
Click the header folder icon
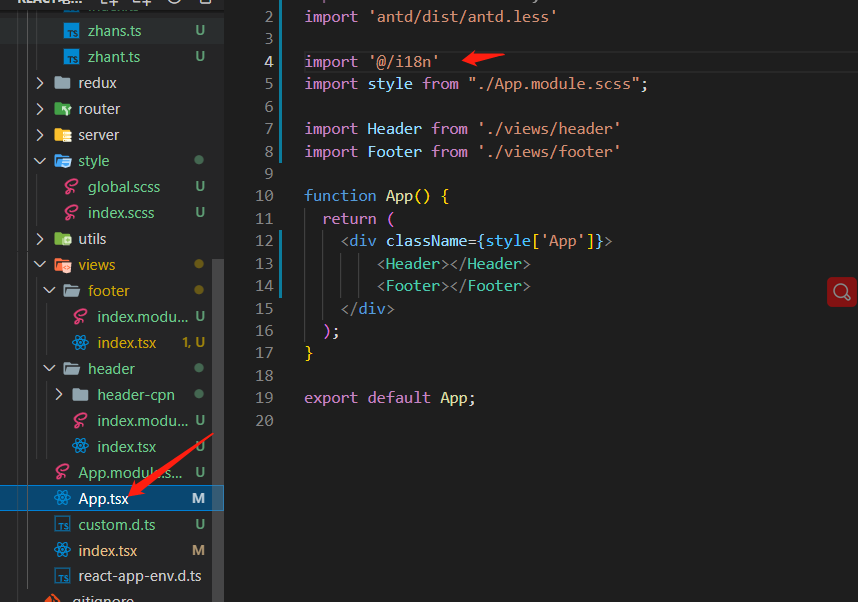click(x=72, y=369)
